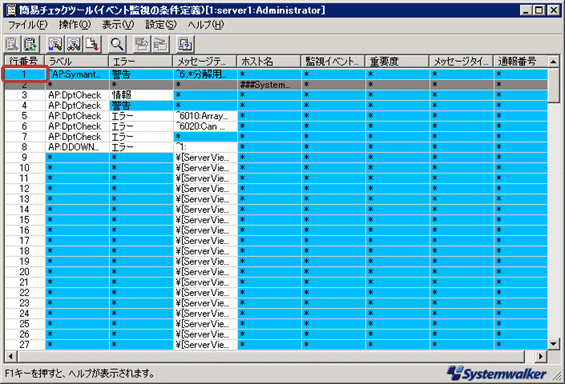Viewport: 565px width, 384px height.
Task: Click the ^6:*分解用... message cell
Action: tap(205, 74)
